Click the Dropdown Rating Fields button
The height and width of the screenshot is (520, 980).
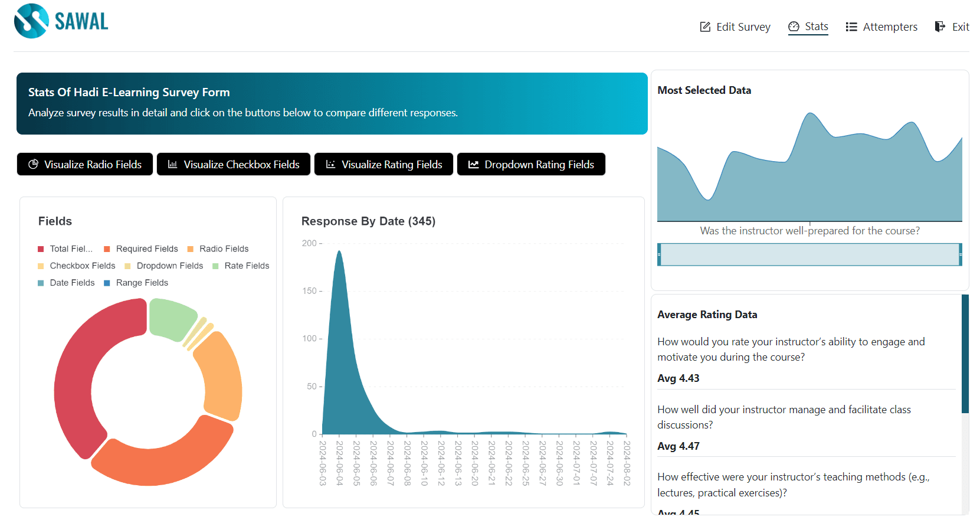[531, 164]
